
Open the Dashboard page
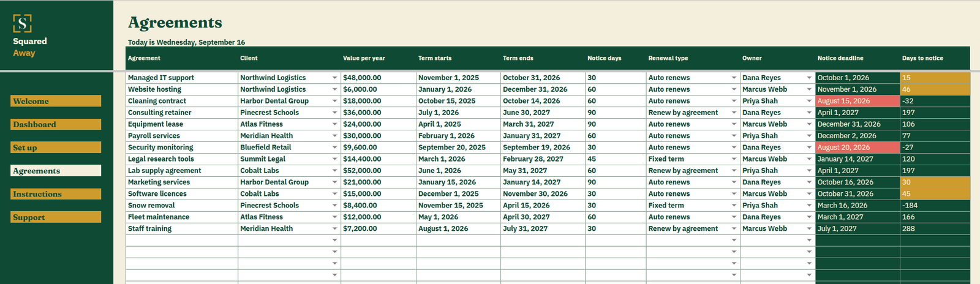click(56, 124)
